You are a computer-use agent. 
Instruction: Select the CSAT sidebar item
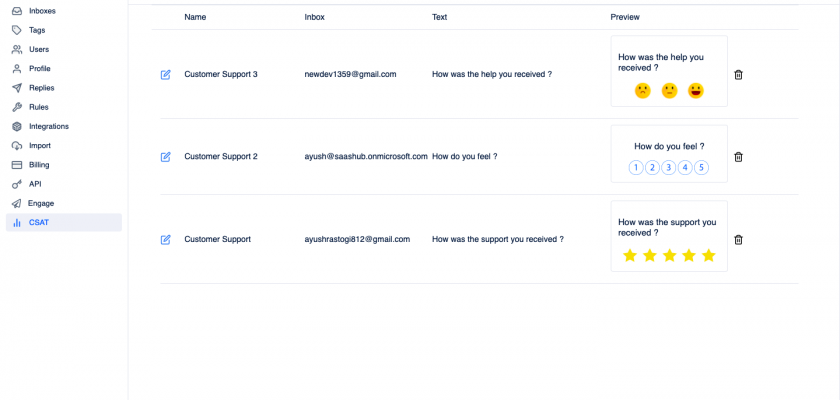(39, 222)
